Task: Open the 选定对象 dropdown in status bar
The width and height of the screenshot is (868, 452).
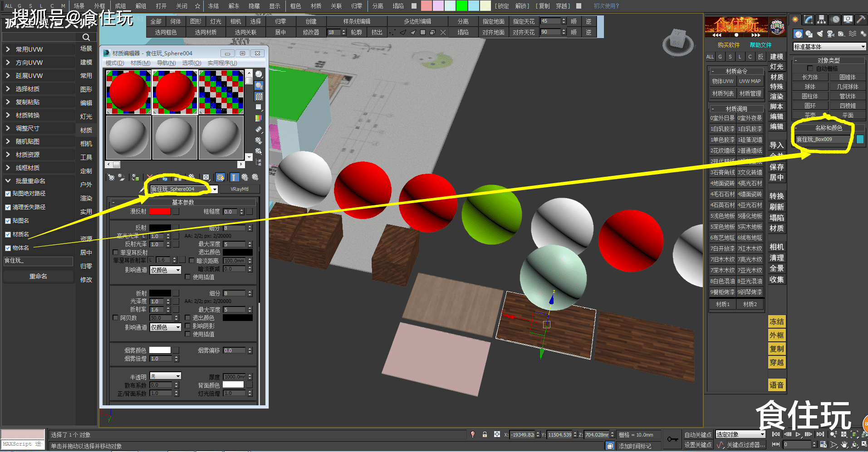Action: coord(740,434)
